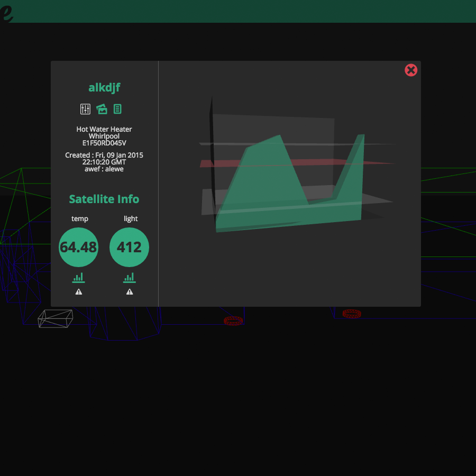Open the sliders settings icon under alkdjf
The image size is (476, 476).
[85, 109]
